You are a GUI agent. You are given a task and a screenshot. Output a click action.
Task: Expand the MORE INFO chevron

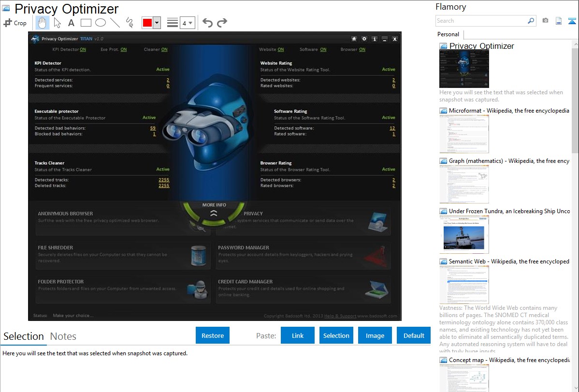pos(214,213)
